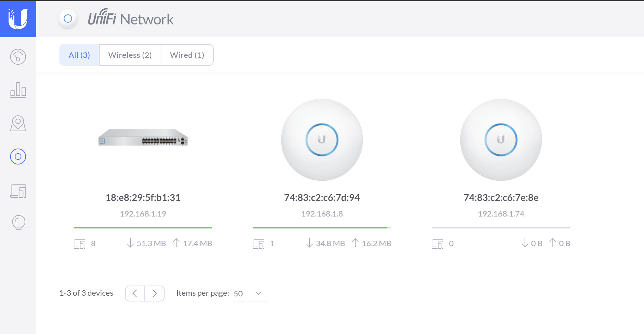Select the Devices sidebar icon
Image resolution: width=644 pixels, height=334 pixels.
18,157
